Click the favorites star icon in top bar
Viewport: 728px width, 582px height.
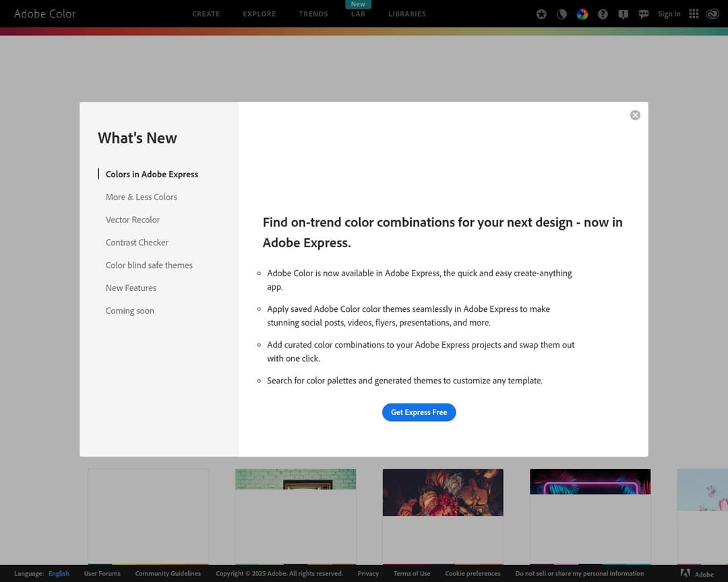[541, 13]
